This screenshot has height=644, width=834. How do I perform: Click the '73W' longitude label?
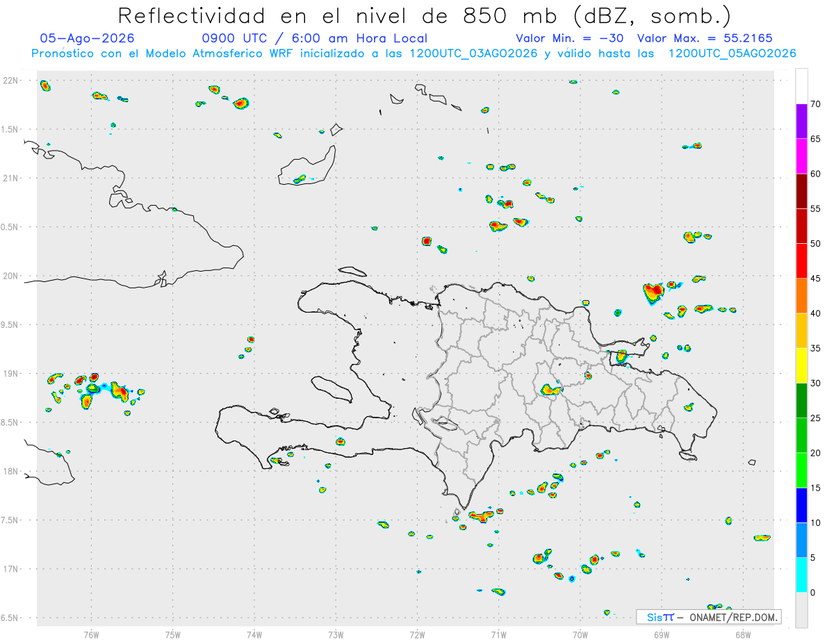[336, 634]
